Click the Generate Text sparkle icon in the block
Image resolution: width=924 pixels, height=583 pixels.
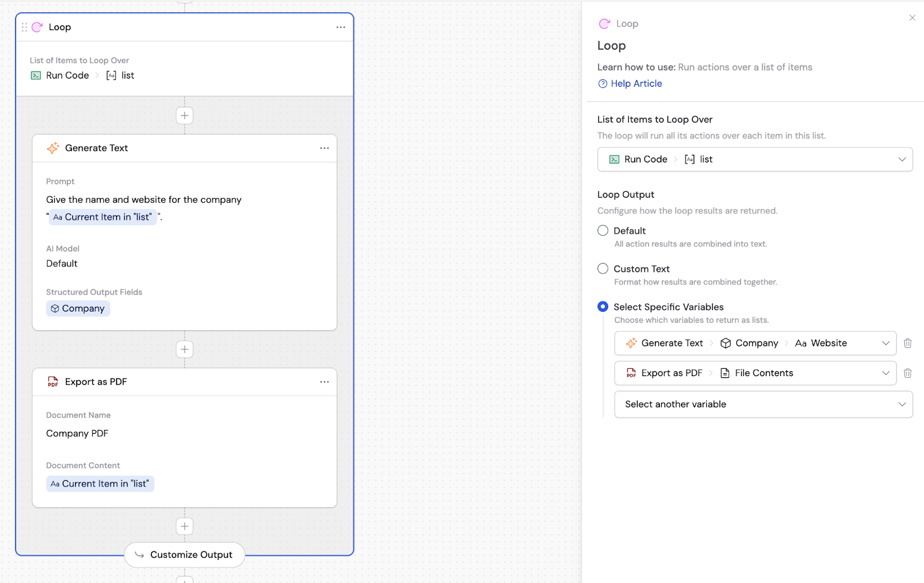click(53, 148)
